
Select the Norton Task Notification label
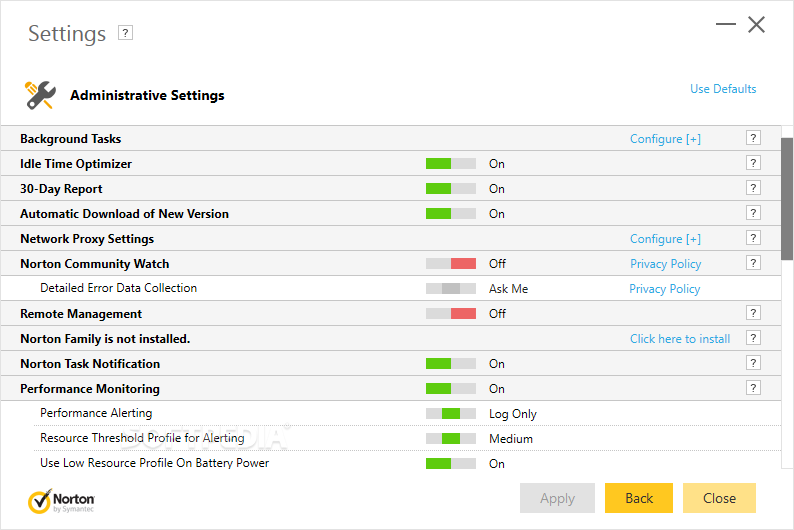point(90,363)
